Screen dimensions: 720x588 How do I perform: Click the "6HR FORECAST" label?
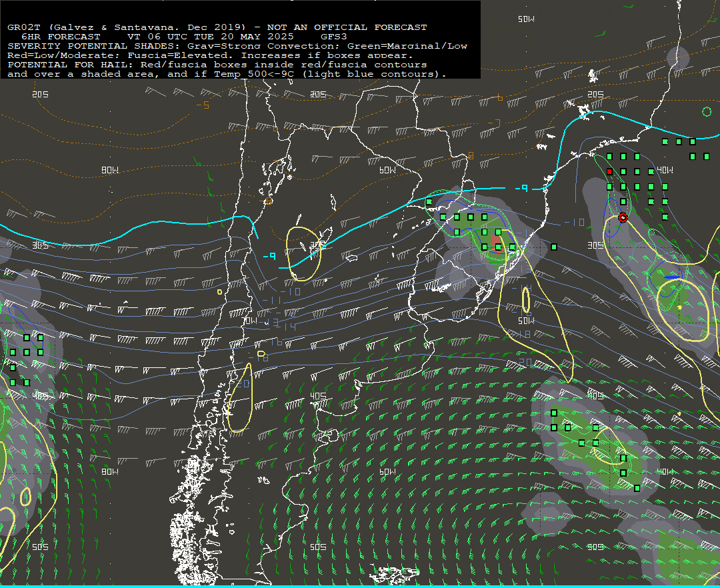pyautogui.click(x=61, y=36)
